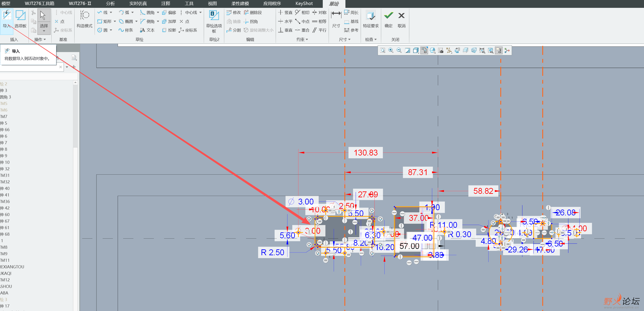The image size is (644, 311).
Task: Select the 57.00 dimension value
Action: (409, 246)
